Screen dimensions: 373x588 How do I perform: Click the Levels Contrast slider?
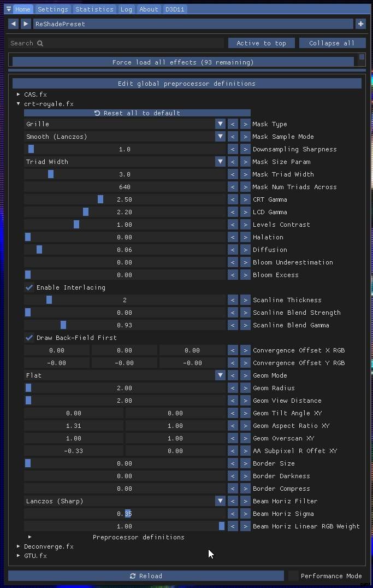point(125,225)
